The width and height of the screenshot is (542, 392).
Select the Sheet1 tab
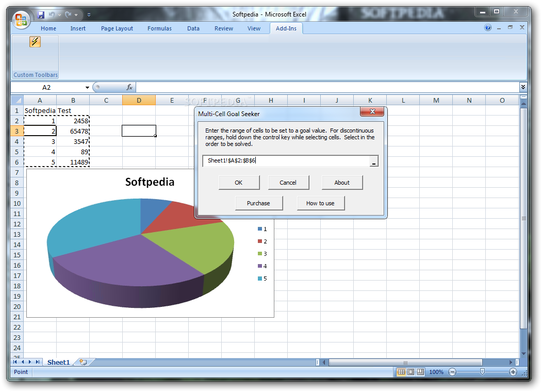[x=58, y=362]
